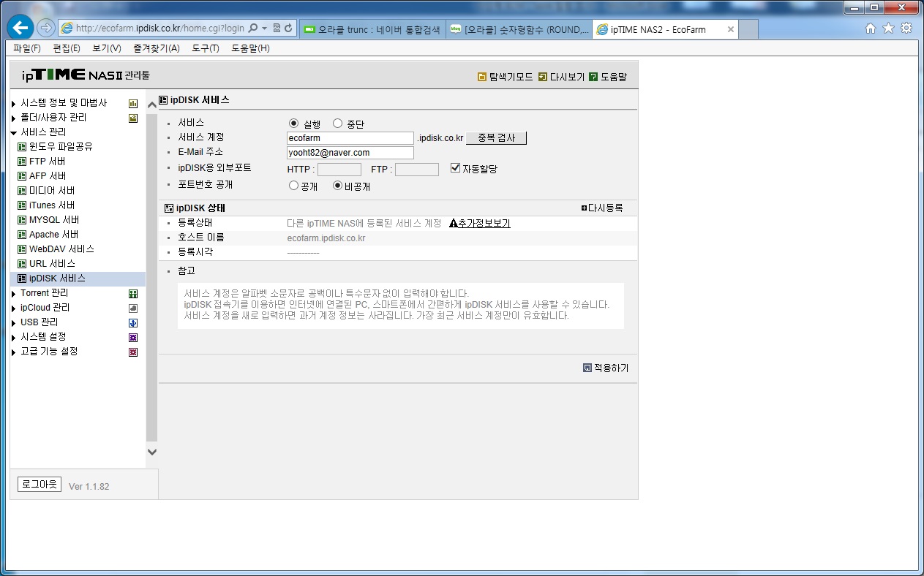Image resolution: width=924 pixels, height=576 pixels.
Task: Click the Torrent 관리 icon
Action: pyautogui.click(x=133, y=294)
